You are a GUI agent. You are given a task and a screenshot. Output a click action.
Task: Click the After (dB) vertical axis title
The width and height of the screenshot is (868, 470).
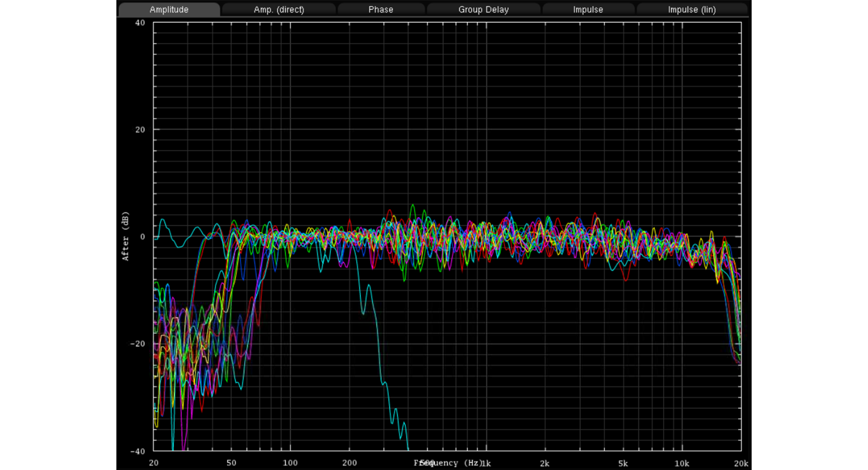point(125,236)
